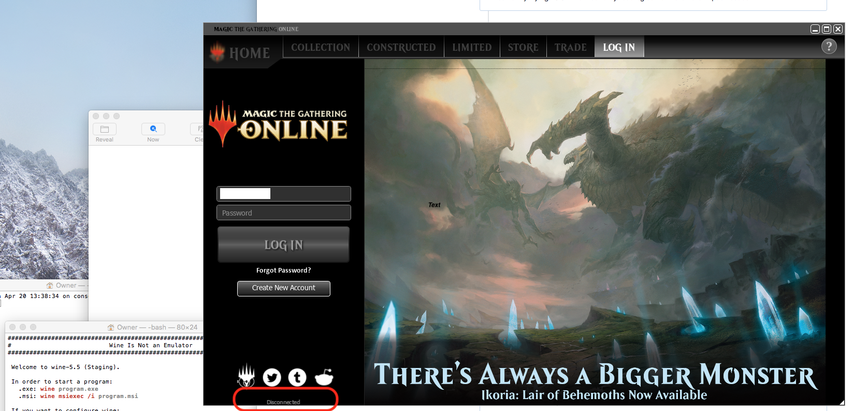Click 'Wine Is Not an Emulator' text
This screenshot has height=411, width=868.
151,345
